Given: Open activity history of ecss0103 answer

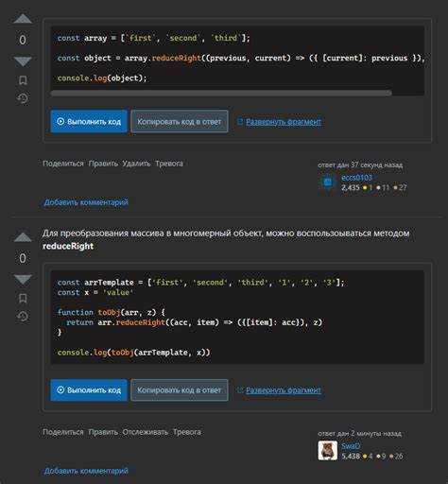Looking at the screenshot, I should pos(23,98).
